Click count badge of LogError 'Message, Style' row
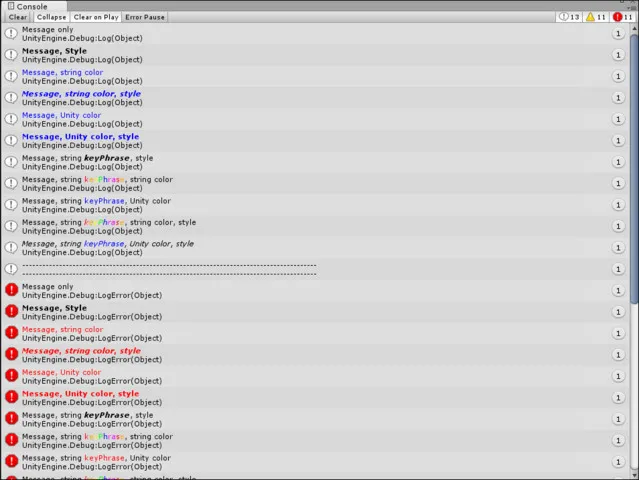639x480 pixels. click(618, 312)
